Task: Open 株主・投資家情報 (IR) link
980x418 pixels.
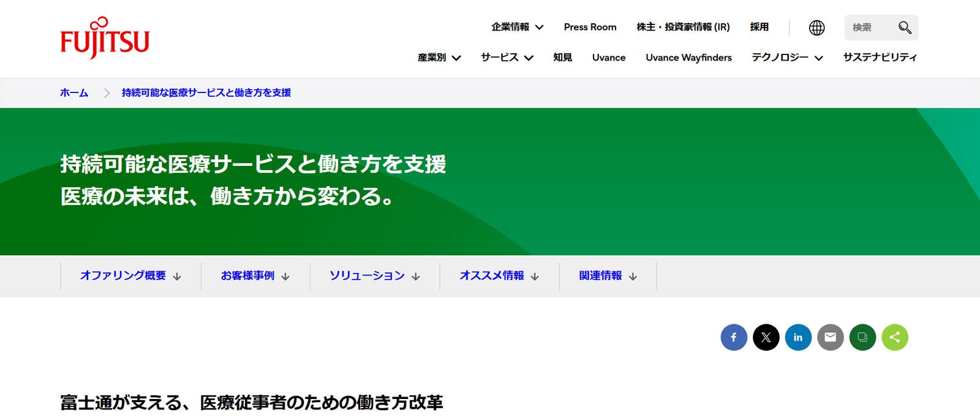Action: pyautogui.click(x=683, y=27)
